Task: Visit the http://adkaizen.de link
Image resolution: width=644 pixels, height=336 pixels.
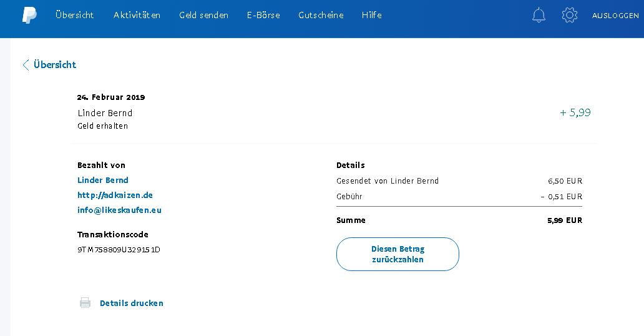Action: pos(115,195)
